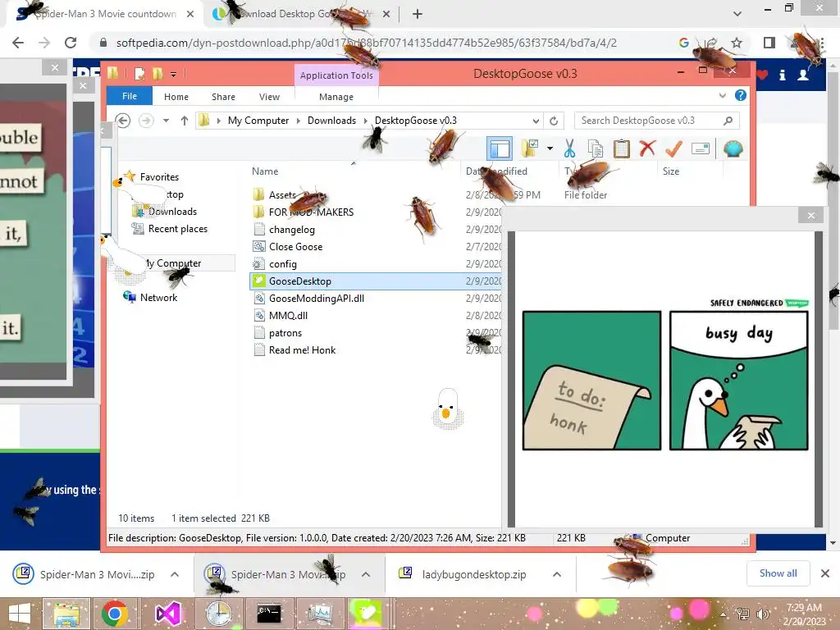Open the Windows Start button
Viewport: 840px width, 630px height.
pos(20,614)
